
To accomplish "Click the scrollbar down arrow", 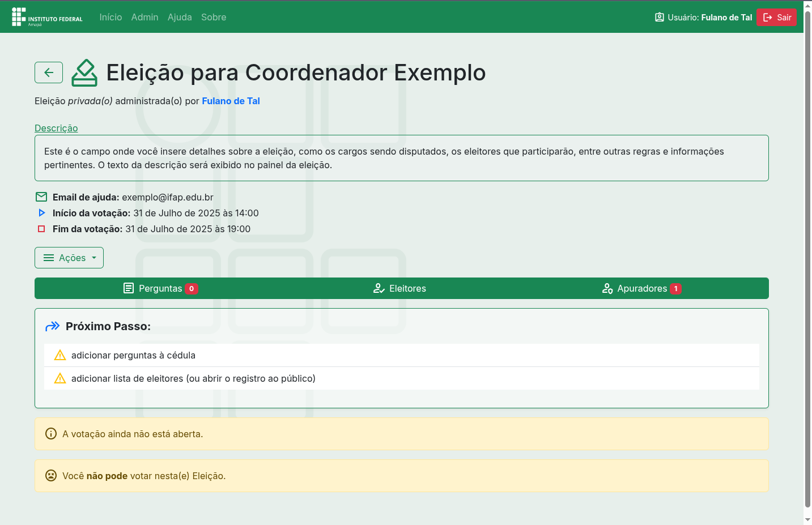I will (807, 519).
